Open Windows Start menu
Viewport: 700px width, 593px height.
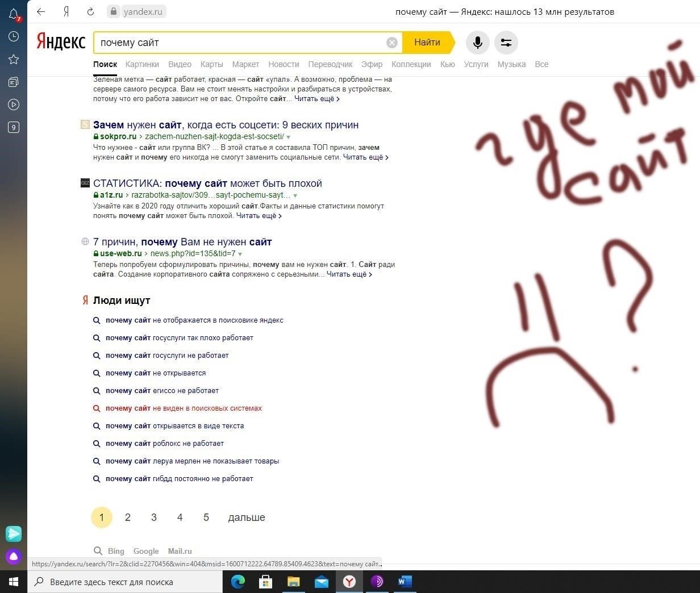click(x=14, y=582)
